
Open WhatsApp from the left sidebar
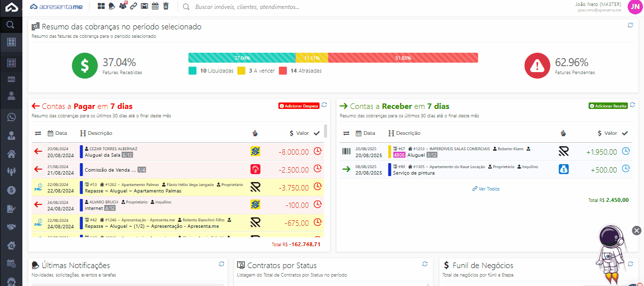tap(11, 117)
